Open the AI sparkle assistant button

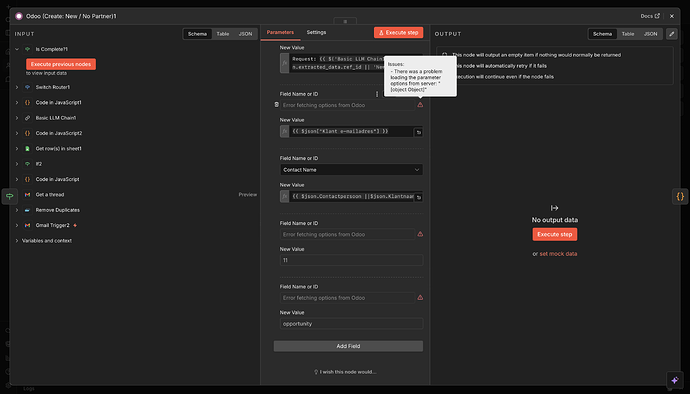click(x=675, y=380)
